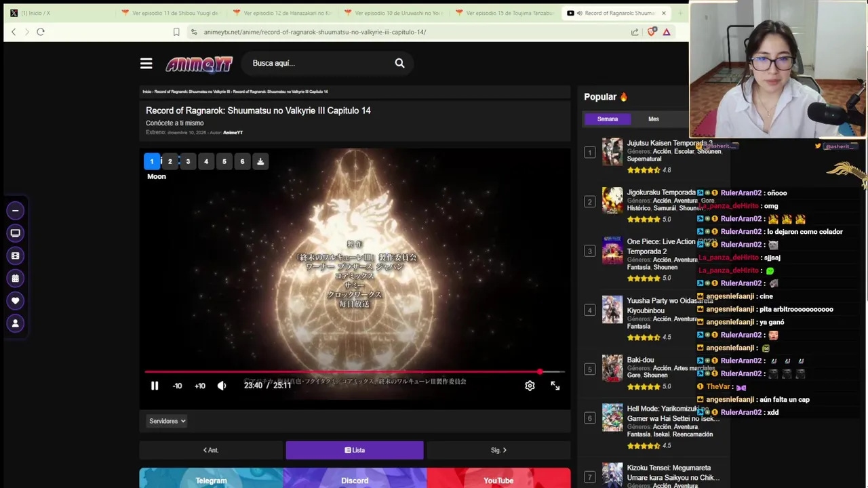Select video server option 1

coord(152,161)
